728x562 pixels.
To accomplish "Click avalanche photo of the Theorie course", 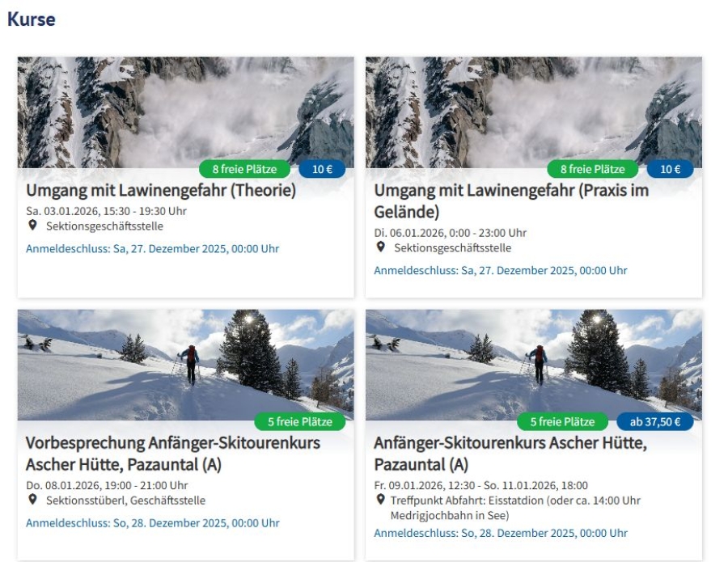I will coord(186,112).
